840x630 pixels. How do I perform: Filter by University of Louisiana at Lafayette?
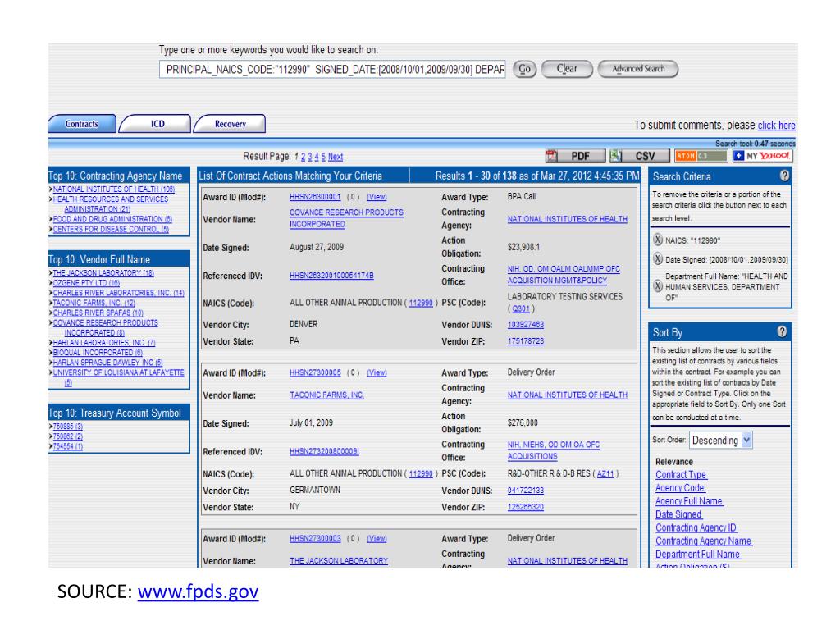pyautogui.click(x=118, y=377)
